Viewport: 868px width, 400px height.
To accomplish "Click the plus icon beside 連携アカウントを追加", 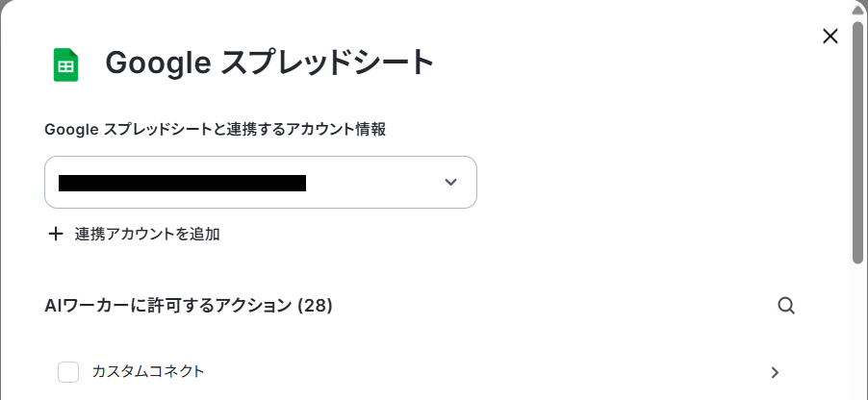I will [x=56, y=234].
